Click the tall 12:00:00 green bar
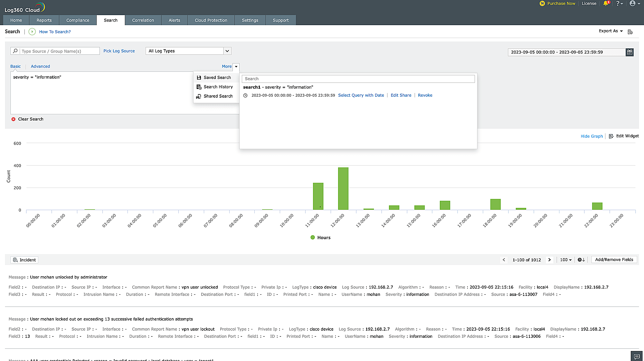 point(343,189)
